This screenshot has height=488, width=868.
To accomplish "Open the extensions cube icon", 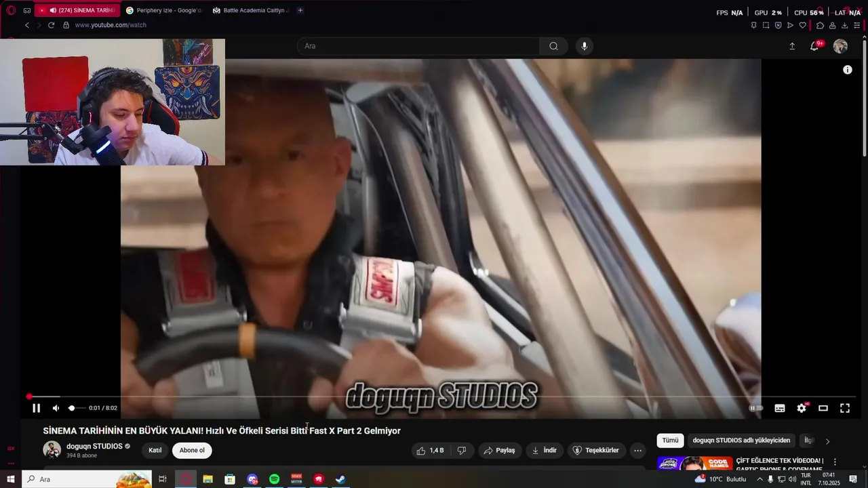I will pos(820,25).
